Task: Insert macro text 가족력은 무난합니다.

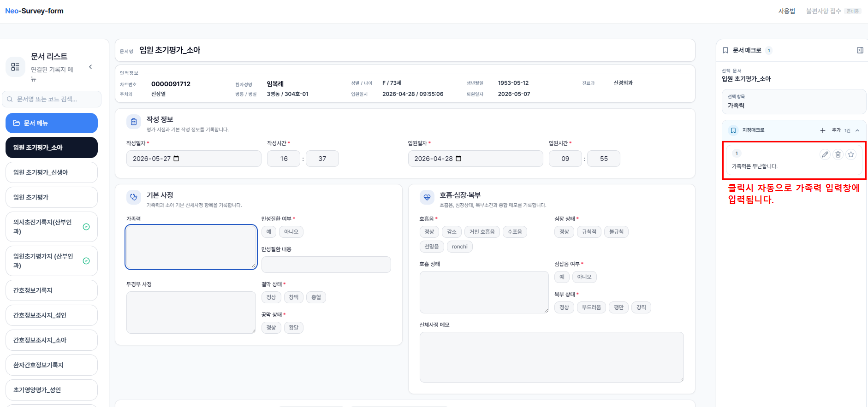Action: 755,166
